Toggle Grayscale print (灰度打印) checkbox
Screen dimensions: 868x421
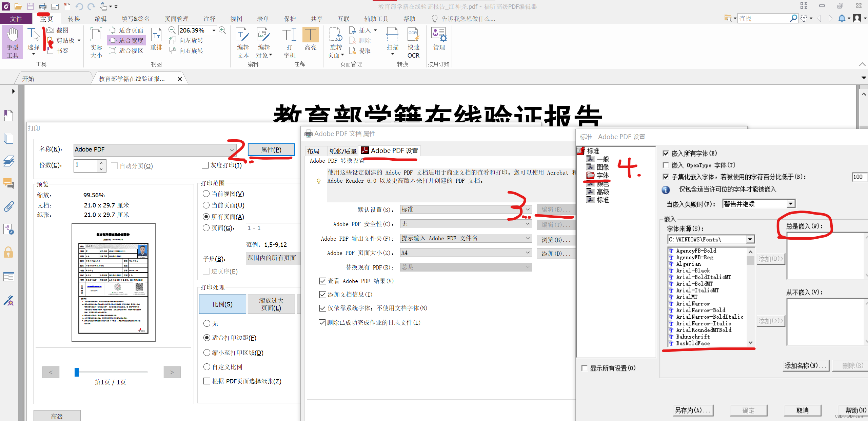205,165
